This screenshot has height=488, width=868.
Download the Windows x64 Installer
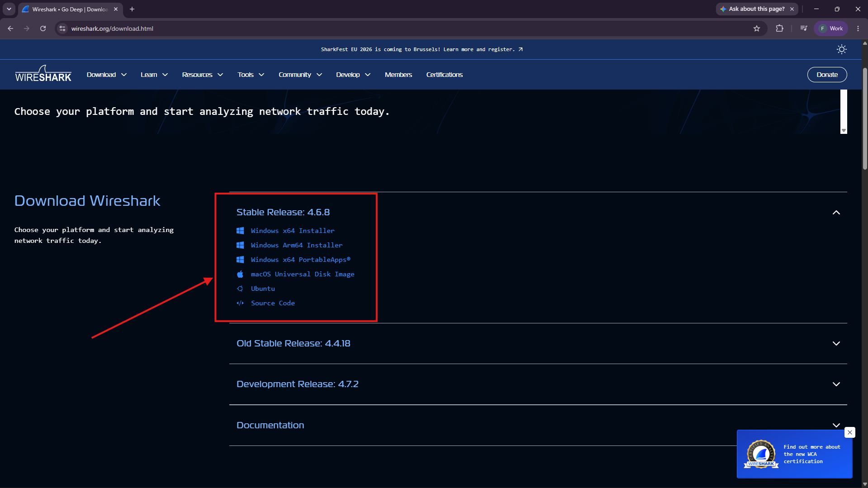pyautogui.click(x=293, y=231)
